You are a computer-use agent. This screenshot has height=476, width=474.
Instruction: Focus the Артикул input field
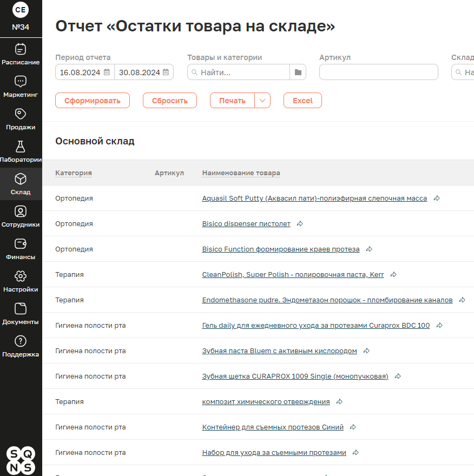pyautogui.click(x=378, y=72)
